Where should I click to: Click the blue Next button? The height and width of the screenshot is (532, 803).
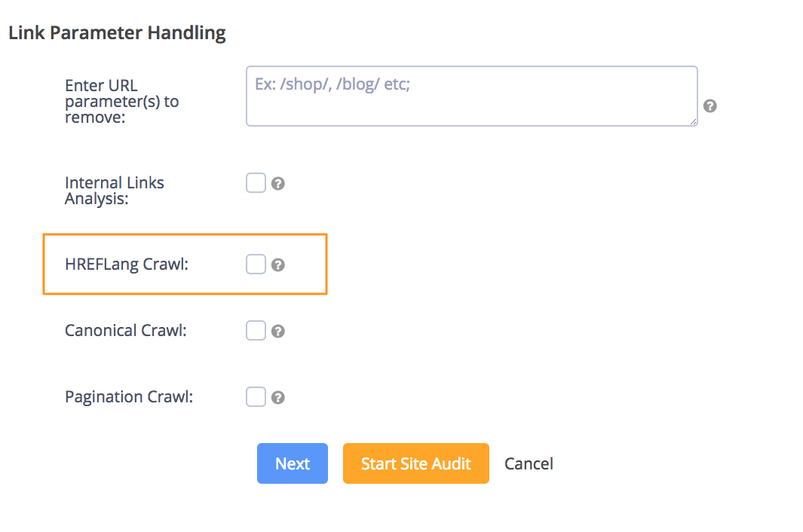click(x=293, y=463)
